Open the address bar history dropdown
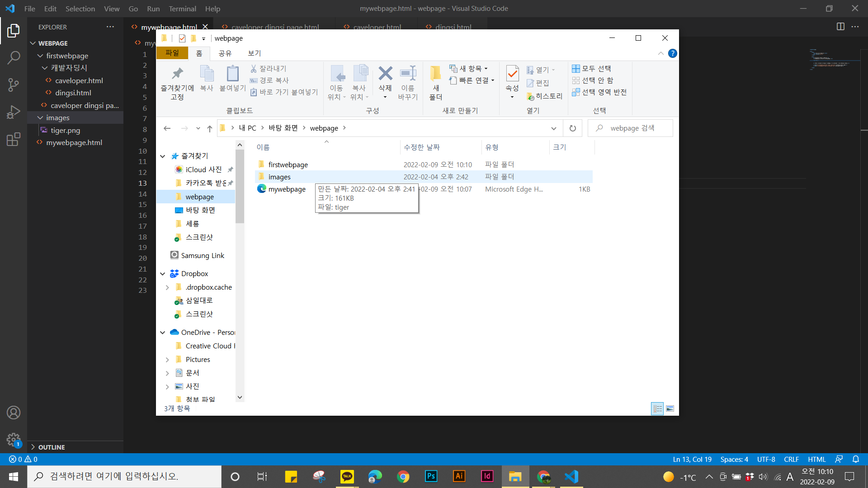 [553, 128]
